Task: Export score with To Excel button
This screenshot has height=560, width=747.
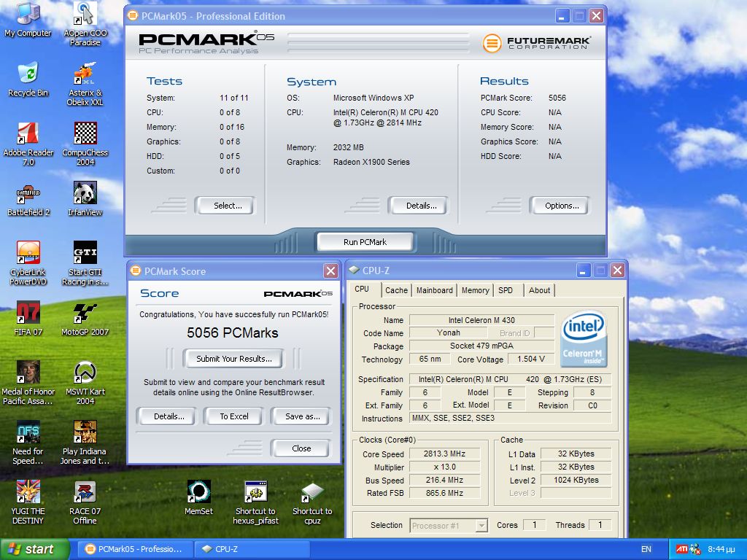Action: [233, 416]
